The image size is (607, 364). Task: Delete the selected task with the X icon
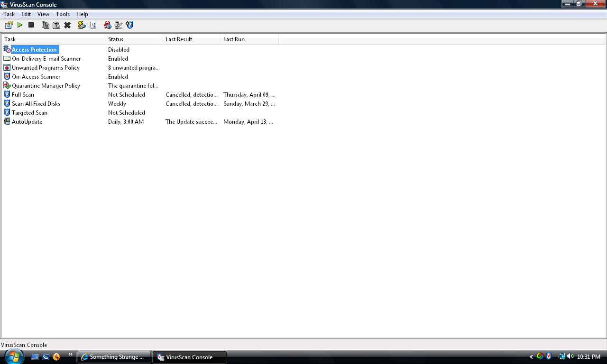pos(67,25)
